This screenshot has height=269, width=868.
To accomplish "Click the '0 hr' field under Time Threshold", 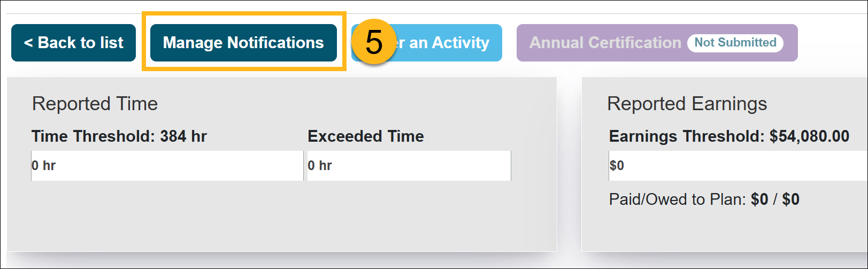I will pos(167,166).
